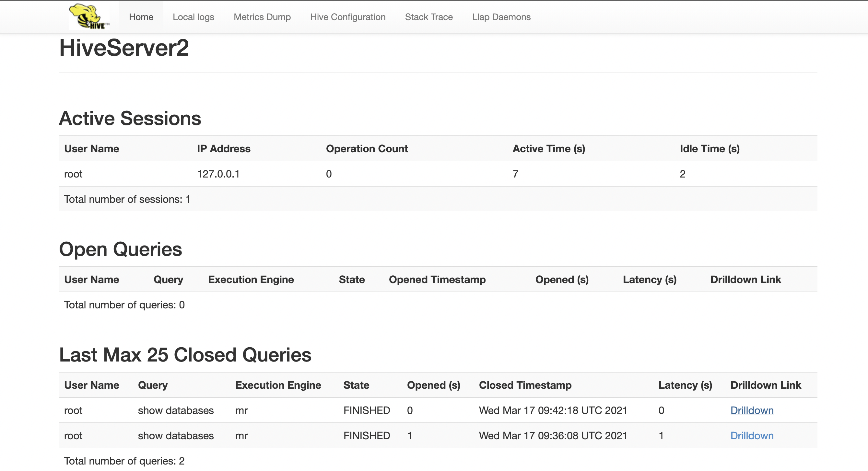Screen dimensions: 868x471
Task: Click Last Max 25 Closed Queries heading
Action: 185,355
